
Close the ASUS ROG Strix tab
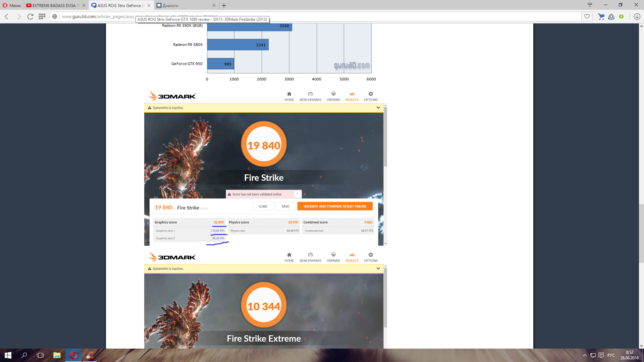(x=149, y=5)
